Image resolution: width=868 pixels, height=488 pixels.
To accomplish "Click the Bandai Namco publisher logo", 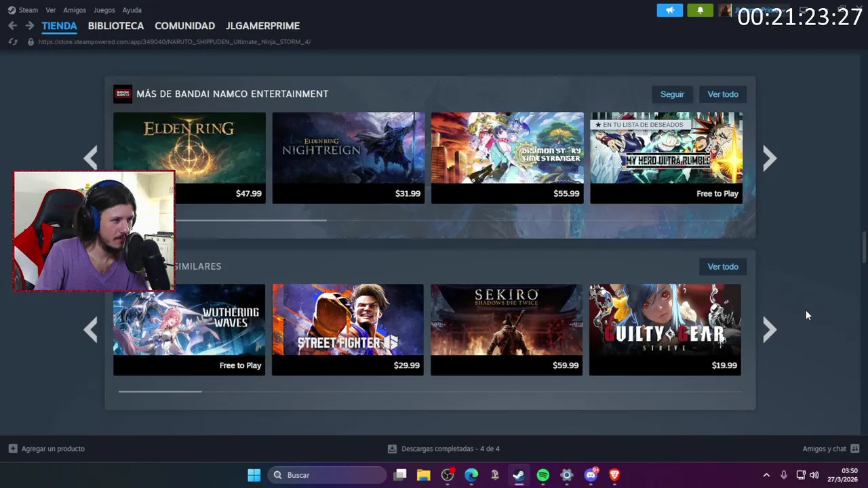I will click(123, 94).
